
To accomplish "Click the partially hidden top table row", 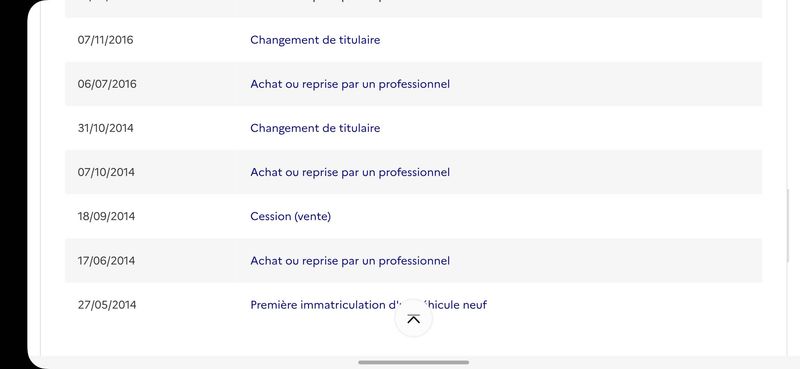I will pyautogui.click(x=413, y=9).
